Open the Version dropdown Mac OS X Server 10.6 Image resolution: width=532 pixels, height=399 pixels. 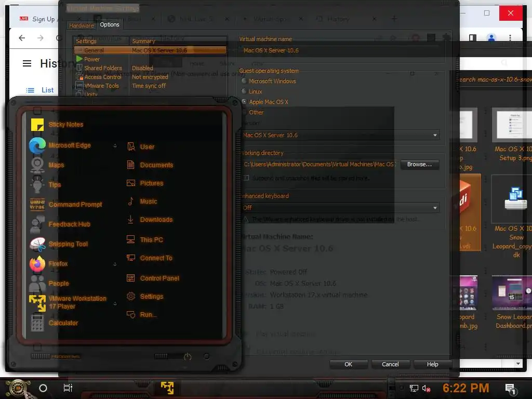pyautogui.click(x=340, y=135)
